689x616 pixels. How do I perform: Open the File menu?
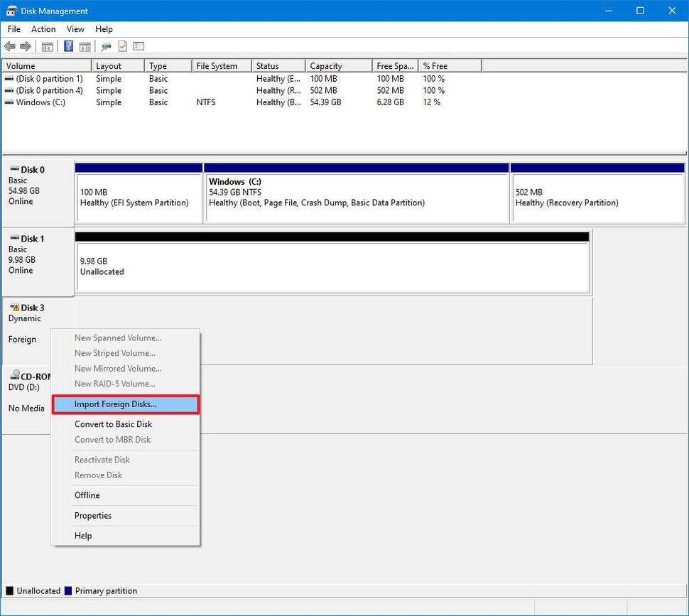pyautogui.click(x=13, y=29)
